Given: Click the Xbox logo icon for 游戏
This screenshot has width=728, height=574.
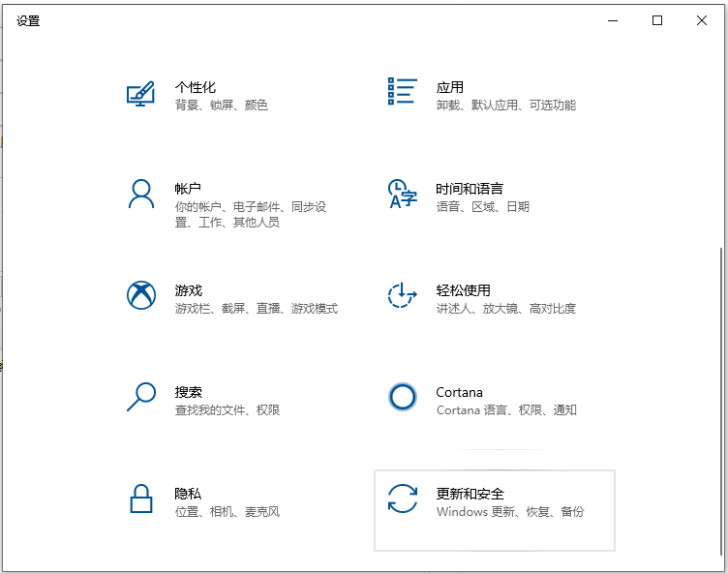Looking at the screenshot, I should tap(141, 295).
